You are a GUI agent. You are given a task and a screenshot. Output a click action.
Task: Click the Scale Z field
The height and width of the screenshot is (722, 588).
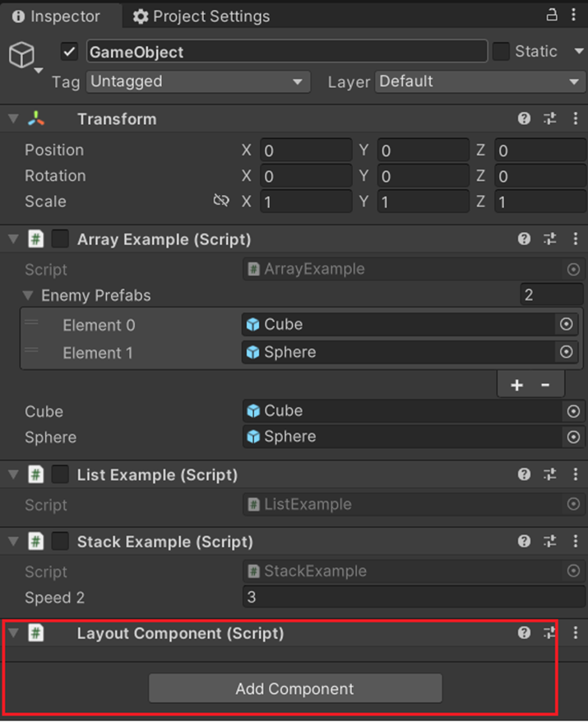540,201
